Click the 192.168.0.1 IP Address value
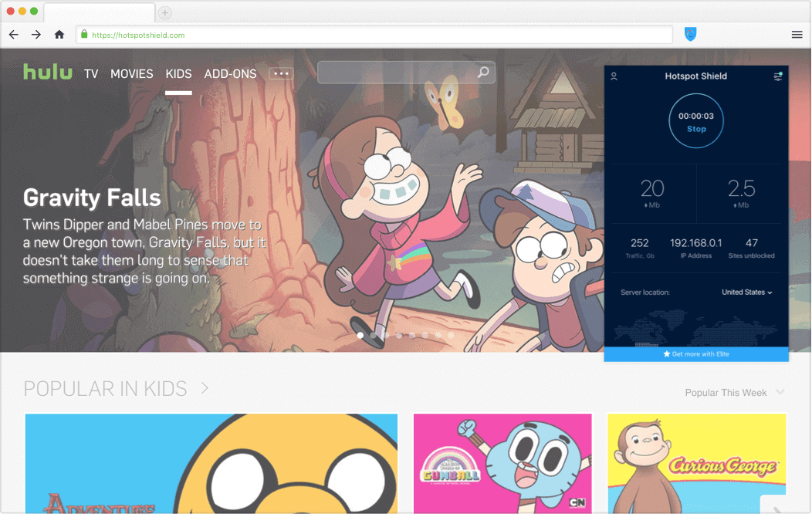The image size is (812, 514). 696,243
